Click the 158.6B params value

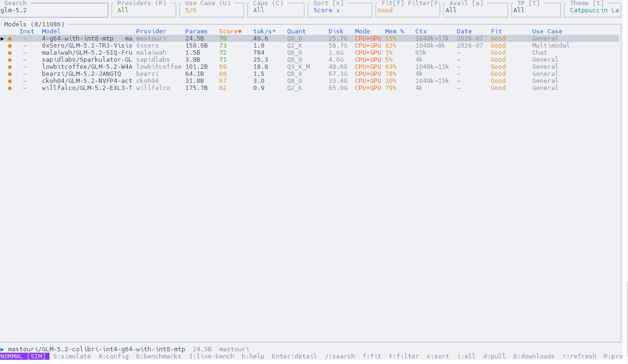click(x=197, y=46)
